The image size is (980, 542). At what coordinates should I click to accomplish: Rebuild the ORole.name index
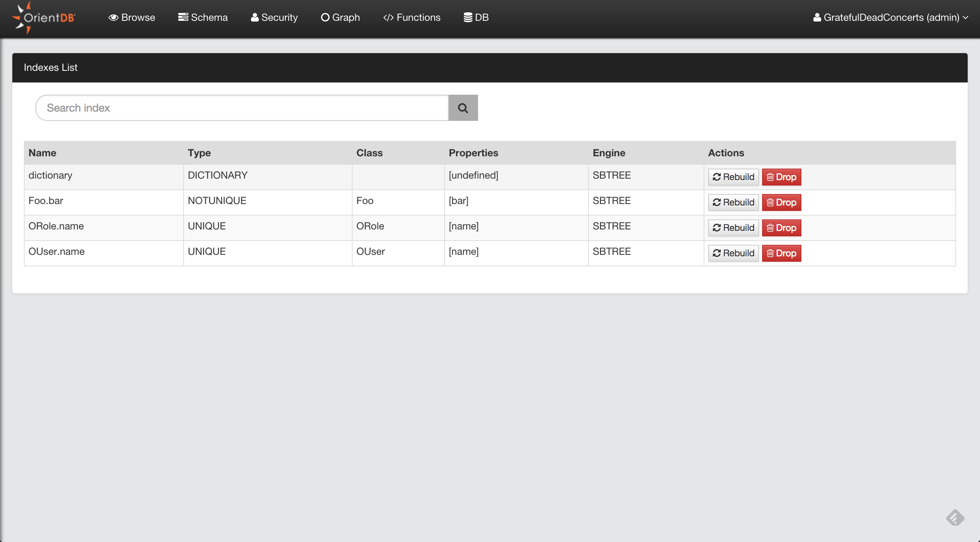[x=733, y=228]
